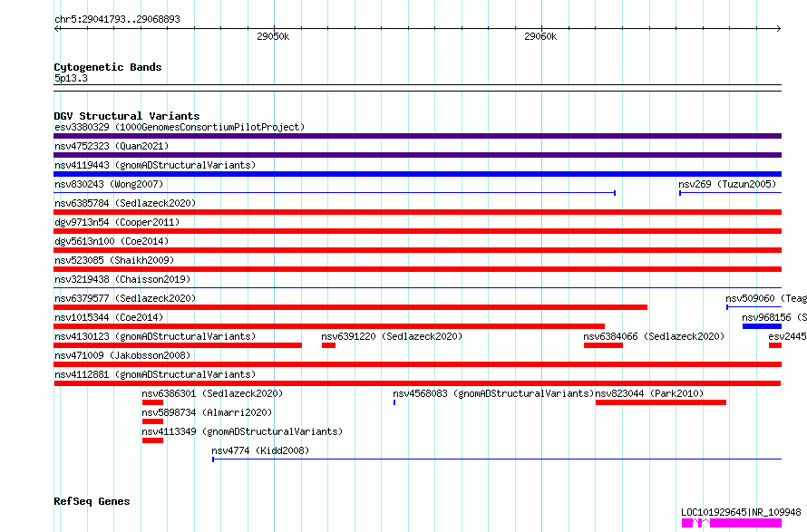
Task: Click the 5p13.3 band label
Action: click(71, 79)
